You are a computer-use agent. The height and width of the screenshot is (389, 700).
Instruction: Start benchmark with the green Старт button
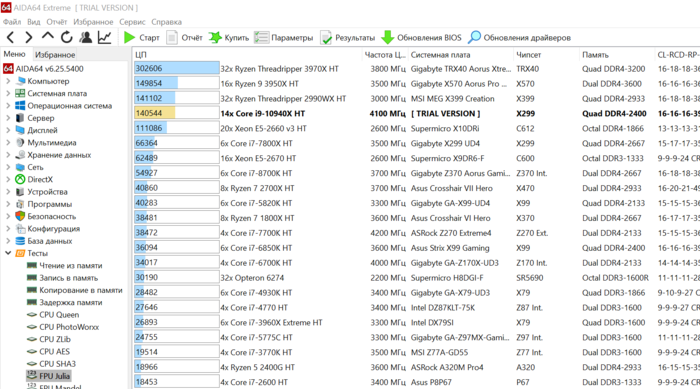coord(142,38)
